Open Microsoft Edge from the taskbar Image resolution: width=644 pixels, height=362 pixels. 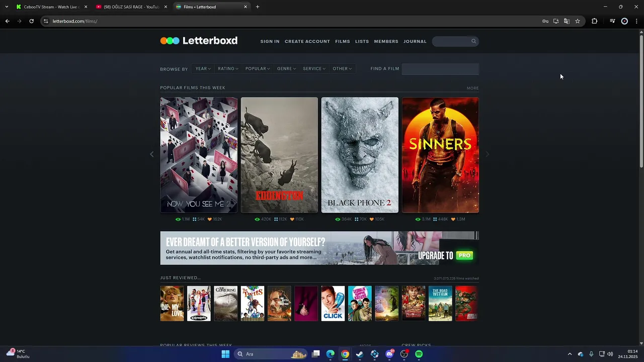point(330,354)
